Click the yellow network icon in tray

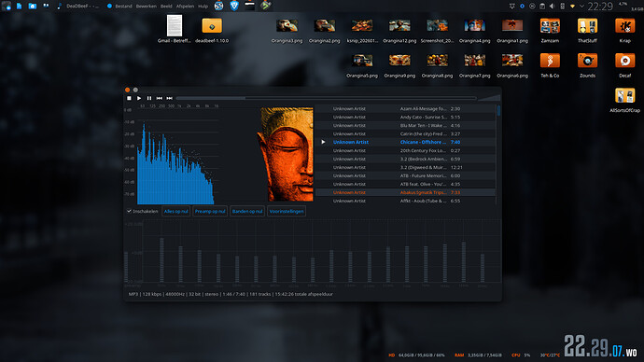click(x=572, y=7)
